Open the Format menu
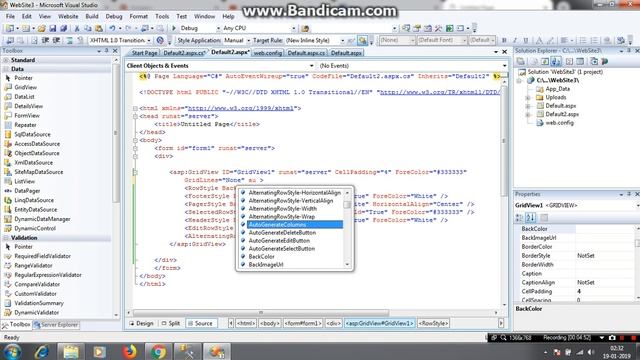 pyautogui.click(x=138, y=16)
